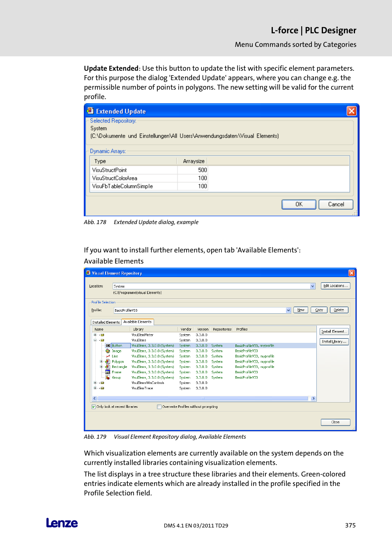The width and height of the screenshot is (392, 555).
Task: Click OK in Extended Update dialog
Action: click(x=299, y=204)
